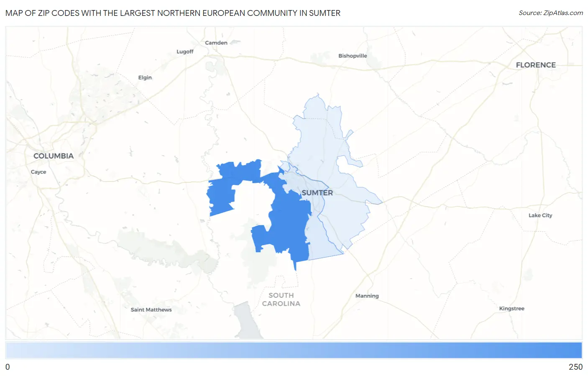Click the Bishopville label
This screenshot has width=588, height=376.
(353, 56)
